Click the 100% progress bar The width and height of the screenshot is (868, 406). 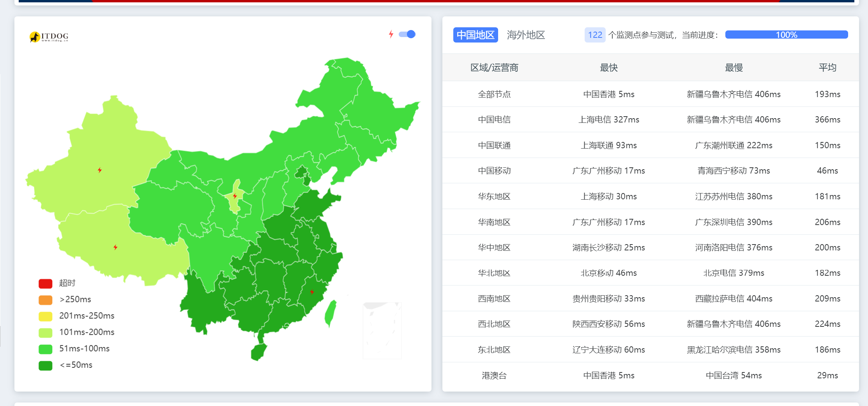click(786, 35)
